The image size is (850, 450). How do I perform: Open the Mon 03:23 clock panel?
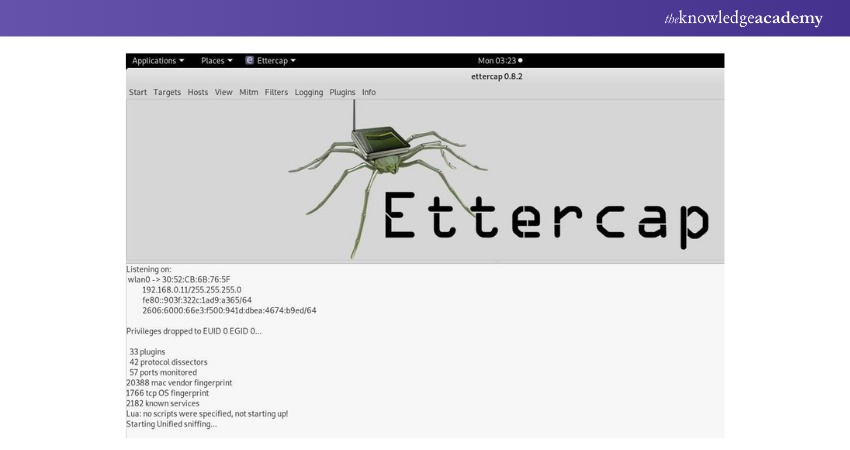[x=500, y=61]
